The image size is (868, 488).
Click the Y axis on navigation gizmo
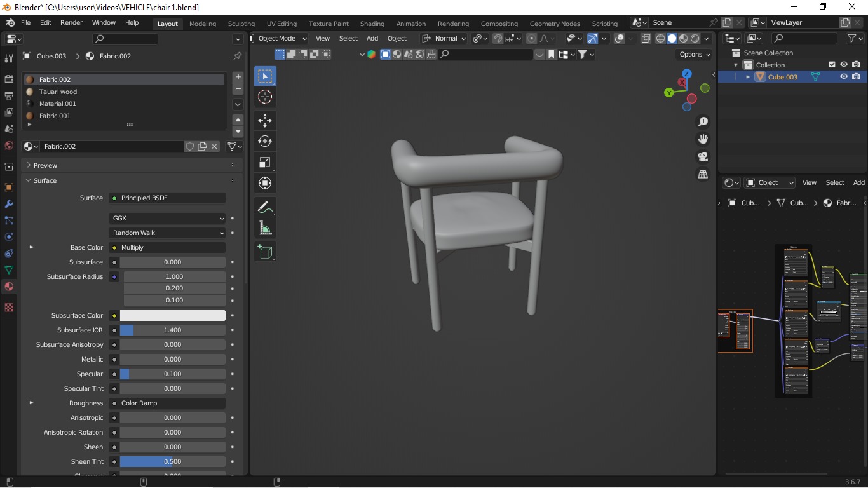(668, 93)
